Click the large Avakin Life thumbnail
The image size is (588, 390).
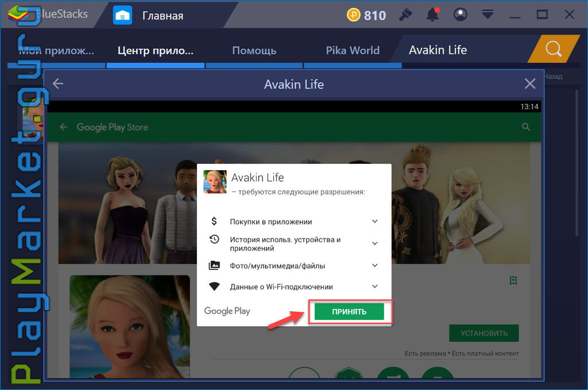130,326
